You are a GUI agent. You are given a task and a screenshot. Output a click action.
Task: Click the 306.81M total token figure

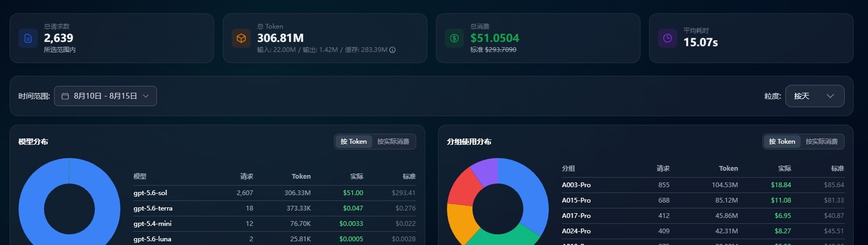coord(280,38)
